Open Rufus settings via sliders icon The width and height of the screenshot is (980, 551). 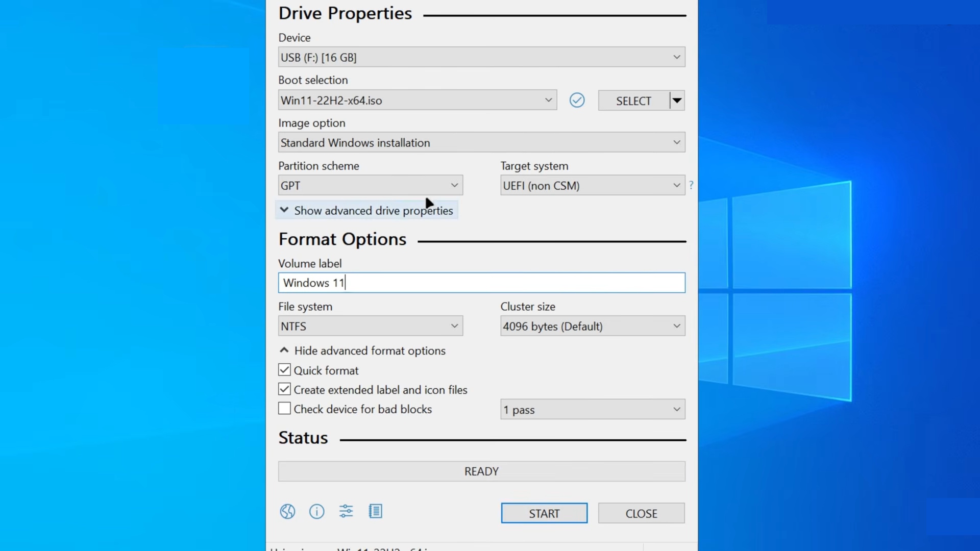[346, 511]
